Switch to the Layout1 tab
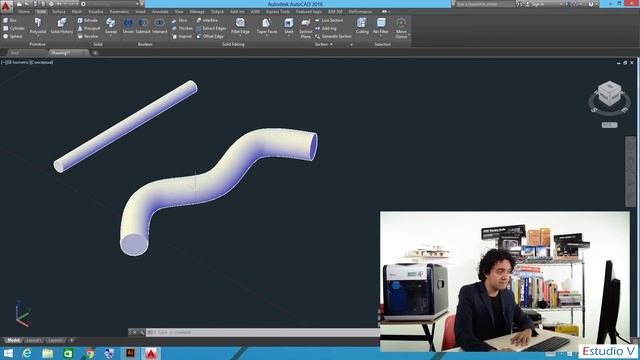Viewport: 640px width, 360px height. 33,340
